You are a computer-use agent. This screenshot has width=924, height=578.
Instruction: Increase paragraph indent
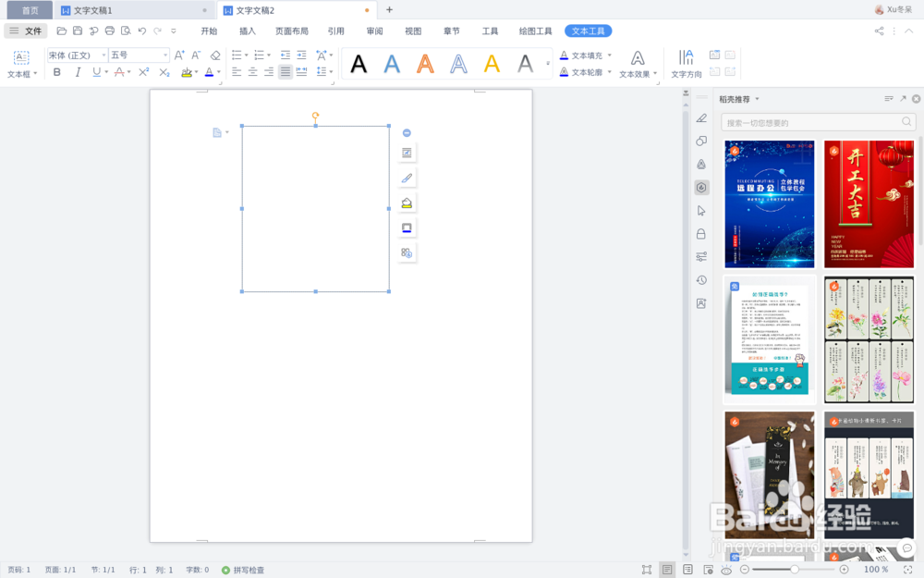[x=302, y=55]
